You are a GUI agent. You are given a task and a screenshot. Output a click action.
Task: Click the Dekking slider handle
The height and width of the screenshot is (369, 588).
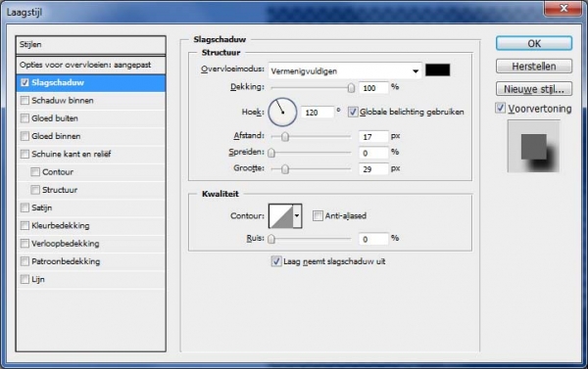351,88
